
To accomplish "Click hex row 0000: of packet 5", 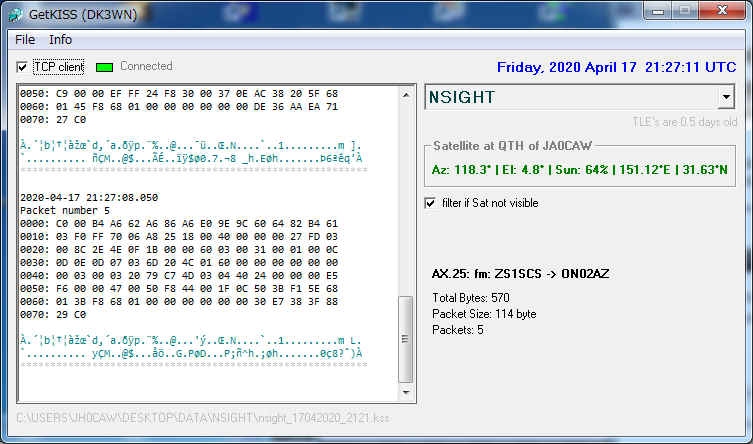I will (x=179, y=223).
